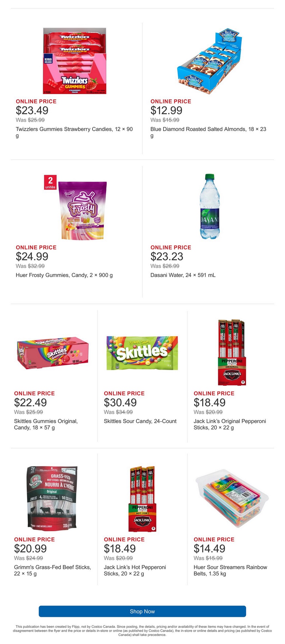Click the Huer Frosty Gummies bag image

(x=82, y=210)
